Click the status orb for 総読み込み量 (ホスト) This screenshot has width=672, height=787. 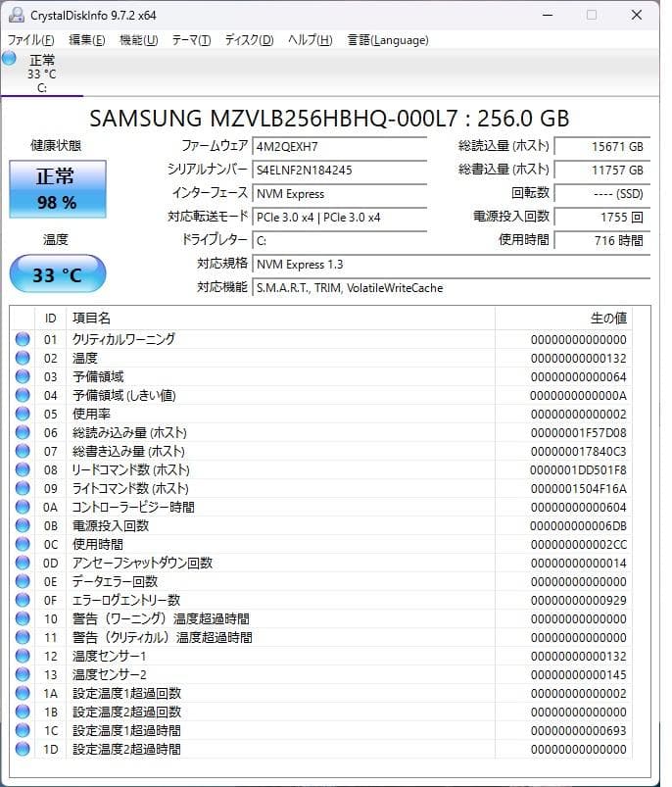23,432
